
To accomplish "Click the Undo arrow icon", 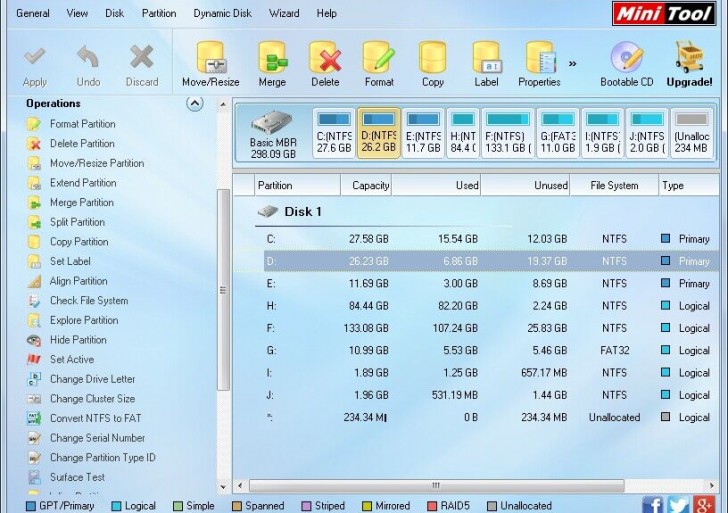I will 88,58.
